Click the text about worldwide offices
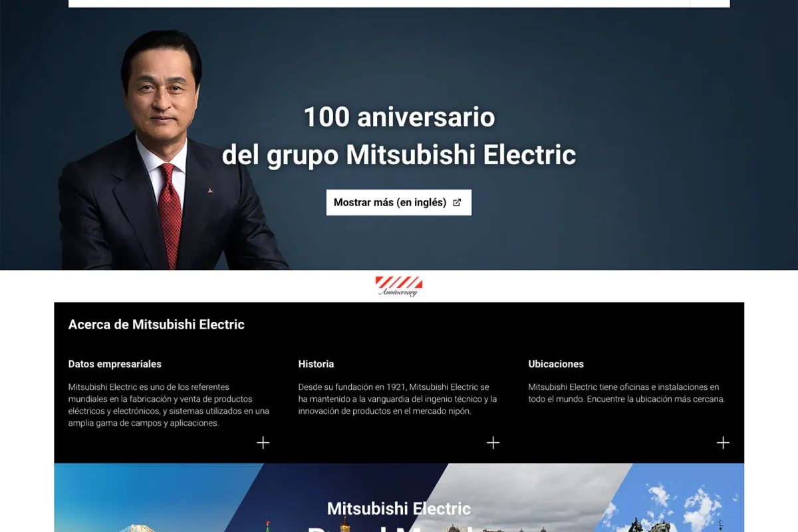This screenshot has width=798, height=532. pyautogui.click(x=626, y=393)
